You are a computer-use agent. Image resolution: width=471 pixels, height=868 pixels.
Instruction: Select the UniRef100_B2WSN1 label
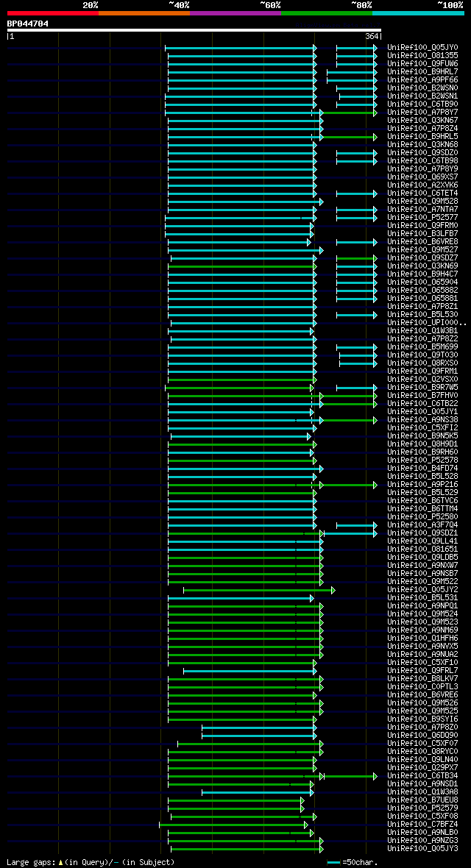tap(422, 96)
